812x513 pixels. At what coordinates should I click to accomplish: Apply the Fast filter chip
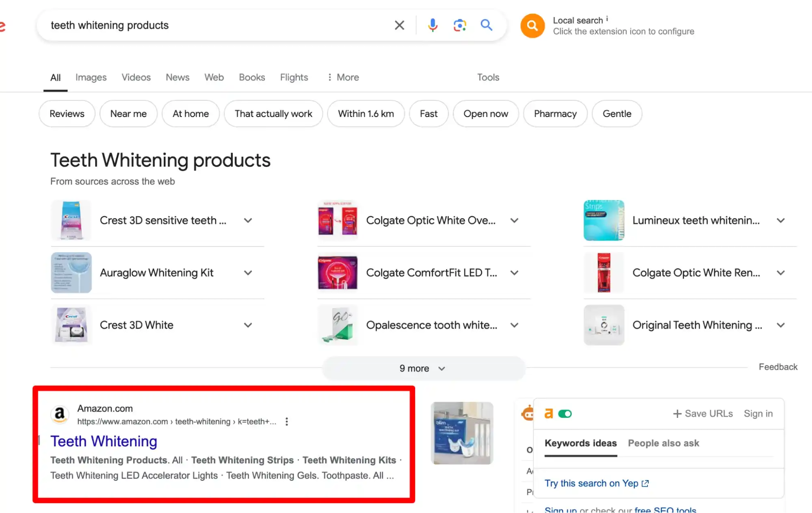429,114
